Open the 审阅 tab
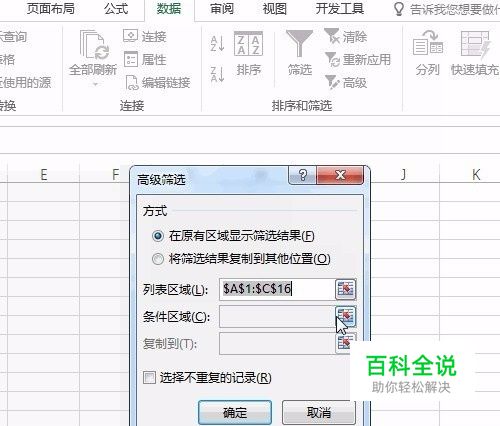The image size is (500, 426). point(222,9)
